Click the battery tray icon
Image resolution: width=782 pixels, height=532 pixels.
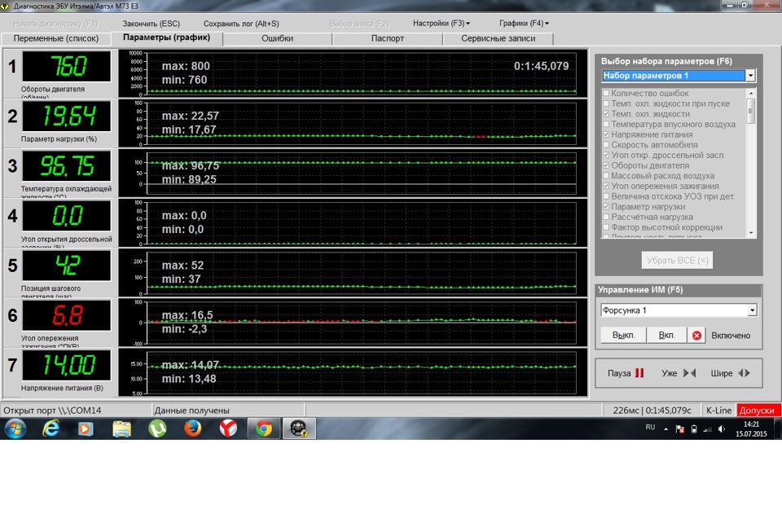694,429
